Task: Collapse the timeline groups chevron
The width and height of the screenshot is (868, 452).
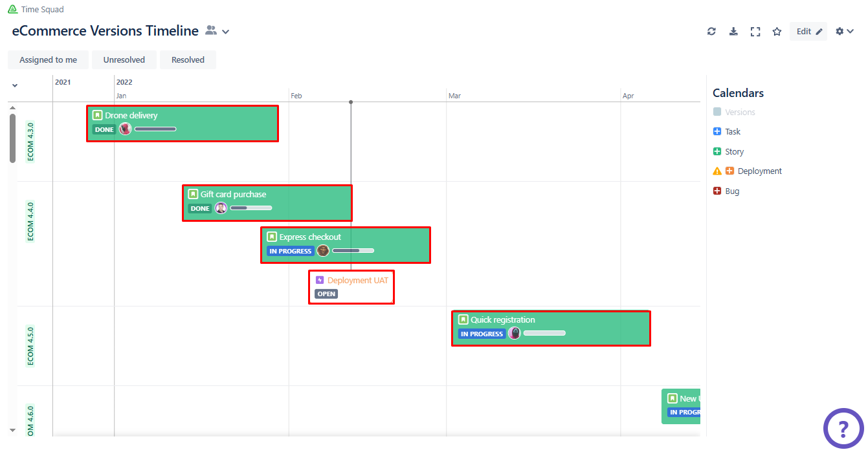Action: (x=15, y=85)
